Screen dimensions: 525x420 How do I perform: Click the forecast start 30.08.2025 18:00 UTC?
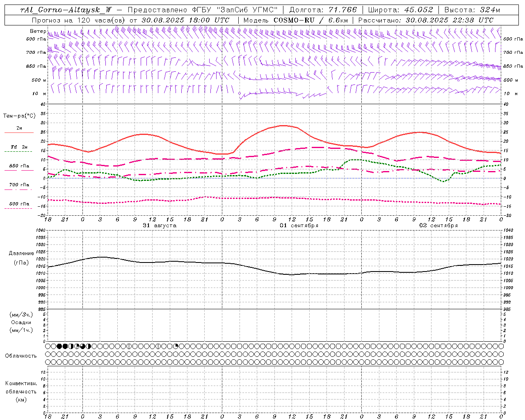tap(185, 20)
